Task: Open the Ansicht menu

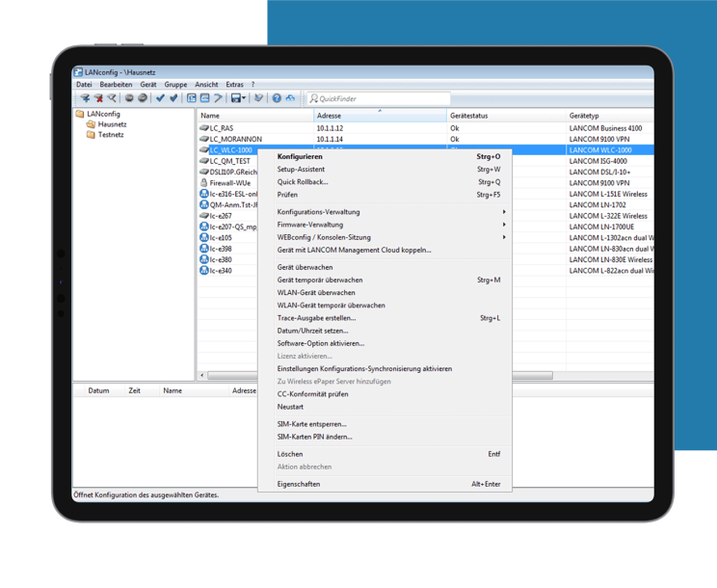Action: click(x=206, y=85)
